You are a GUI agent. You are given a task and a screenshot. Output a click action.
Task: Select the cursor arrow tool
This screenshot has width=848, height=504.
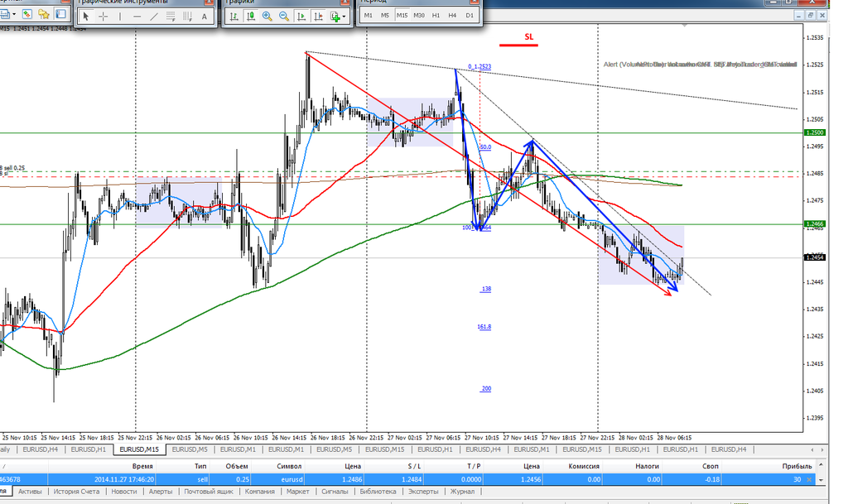(85, 17)
